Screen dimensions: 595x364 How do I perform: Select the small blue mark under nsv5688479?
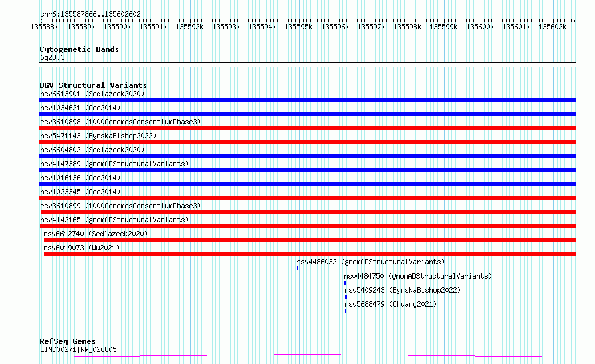pyautogui.click(x=346, y=311)
